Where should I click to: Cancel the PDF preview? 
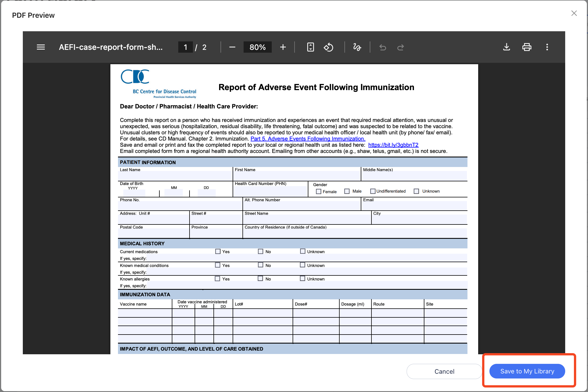[444, 371]
